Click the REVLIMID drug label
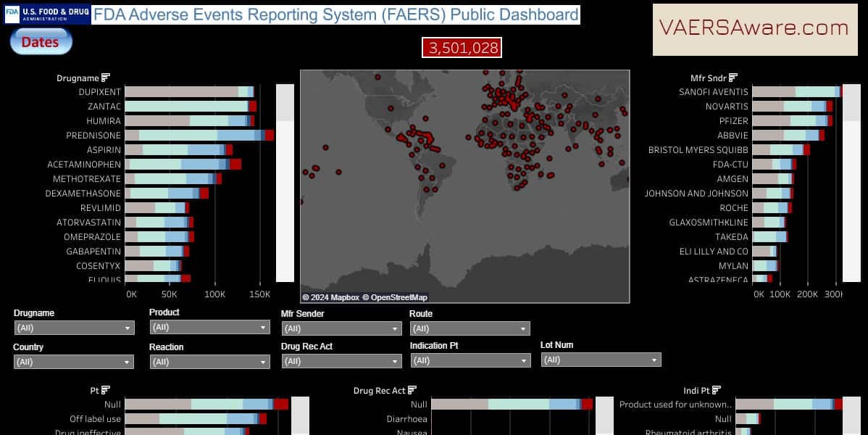Screen dimensions: 868x435 click(101, 208)
